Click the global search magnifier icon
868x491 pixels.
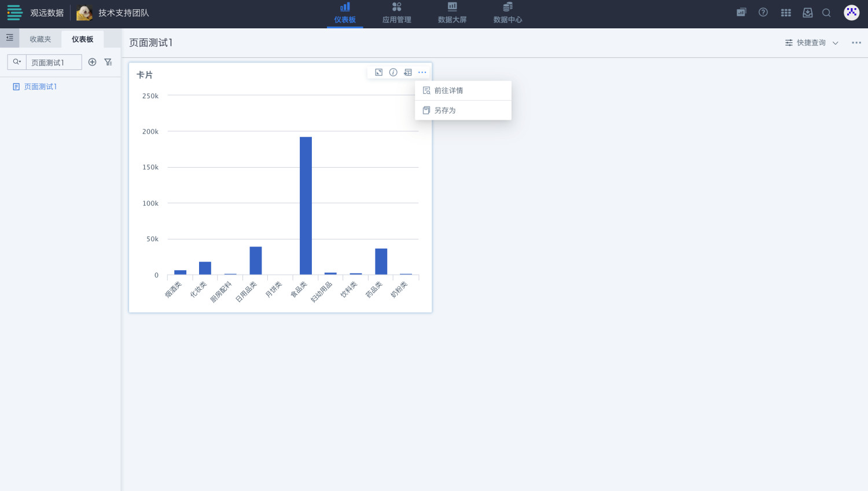point(826,13)
